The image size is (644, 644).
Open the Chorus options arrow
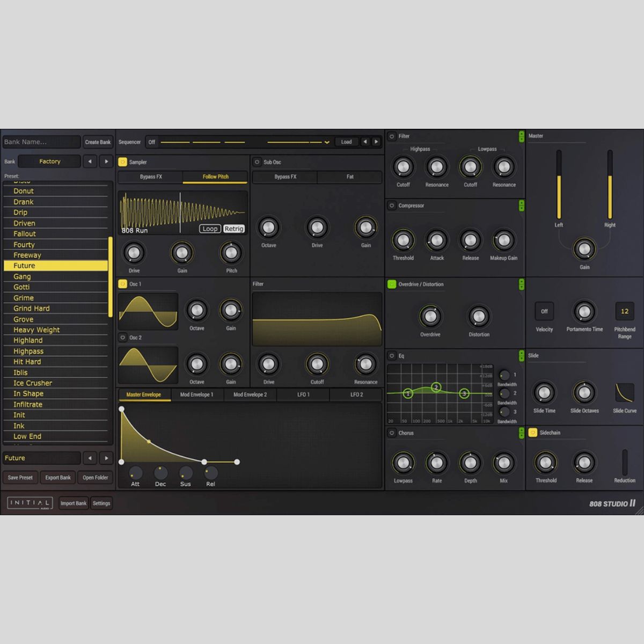(x=522, y=433)
